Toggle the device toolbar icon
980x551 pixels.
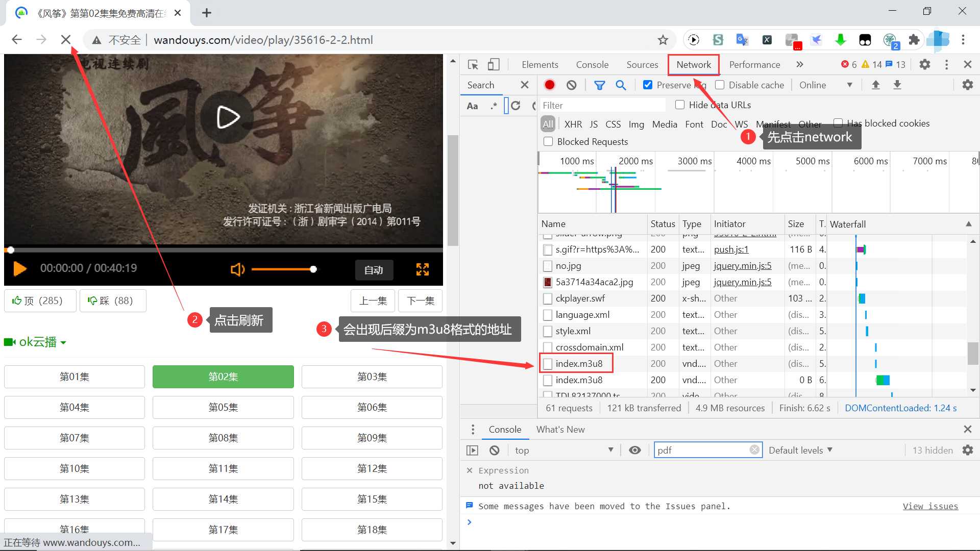[493, 64]
